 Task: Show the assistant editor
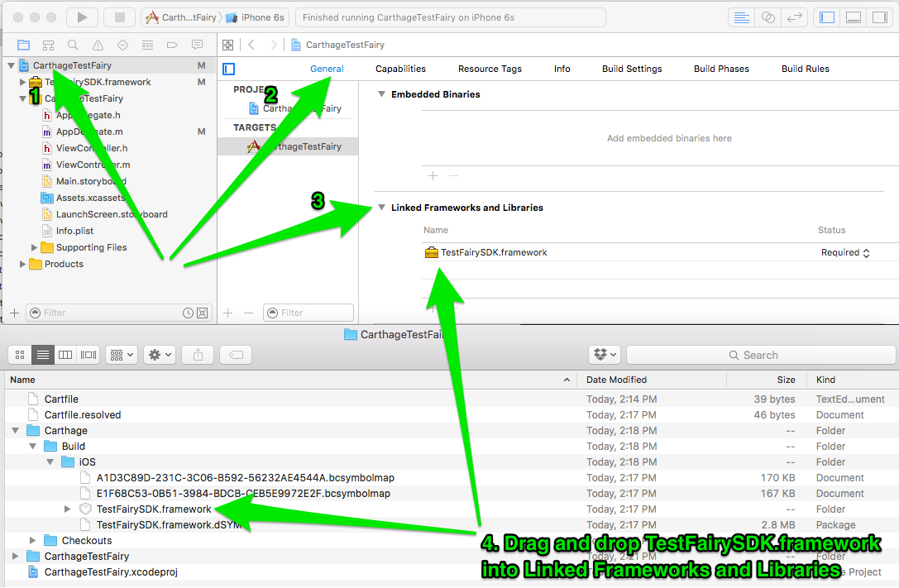click(768, 17)
